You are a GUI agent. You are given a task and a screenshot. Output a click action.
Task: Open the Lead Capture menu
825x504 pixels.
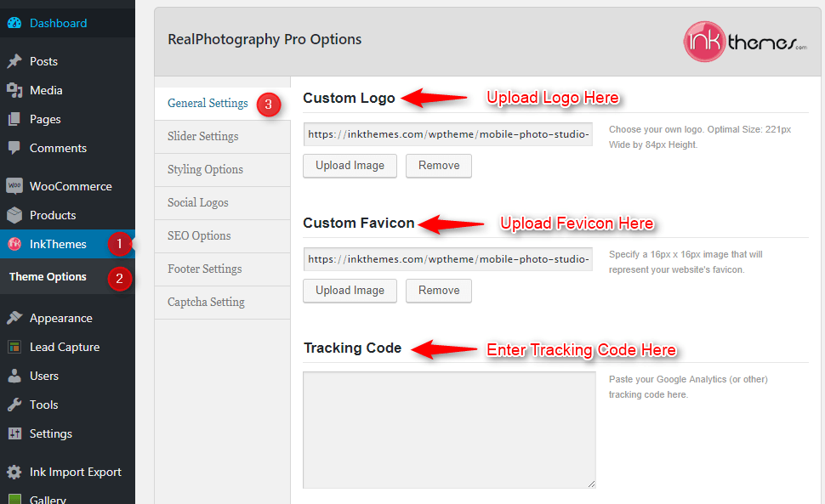(x=64, y=347)
